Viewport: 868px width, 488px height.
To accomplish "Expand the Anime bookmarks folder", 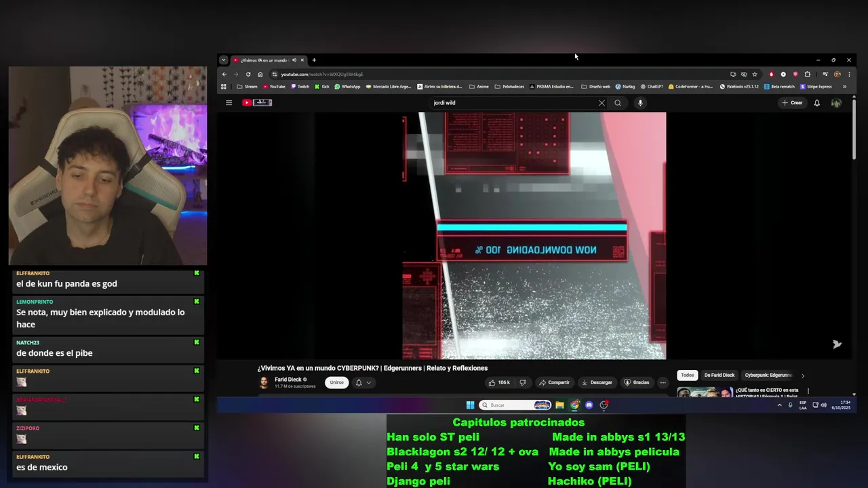I will 479,87.
